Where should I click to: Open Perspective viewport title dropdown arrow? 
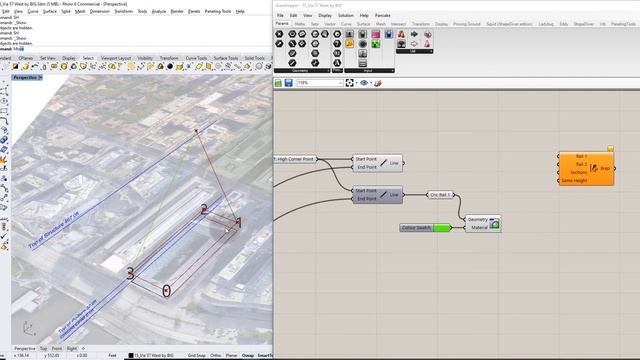40,78
